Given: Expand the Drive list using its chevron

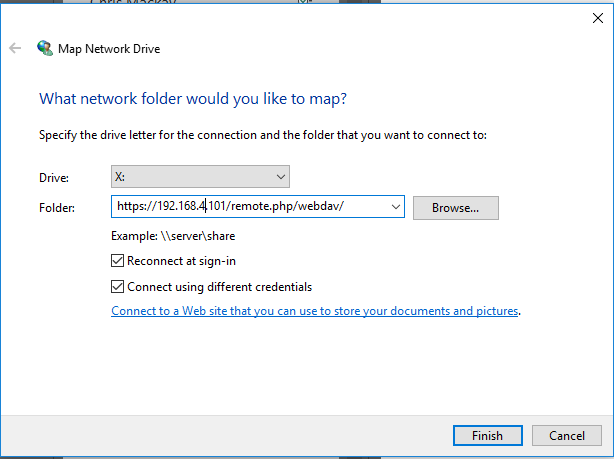Looking at the screenshot, I should pyautogui.click(x=280, y=177).
